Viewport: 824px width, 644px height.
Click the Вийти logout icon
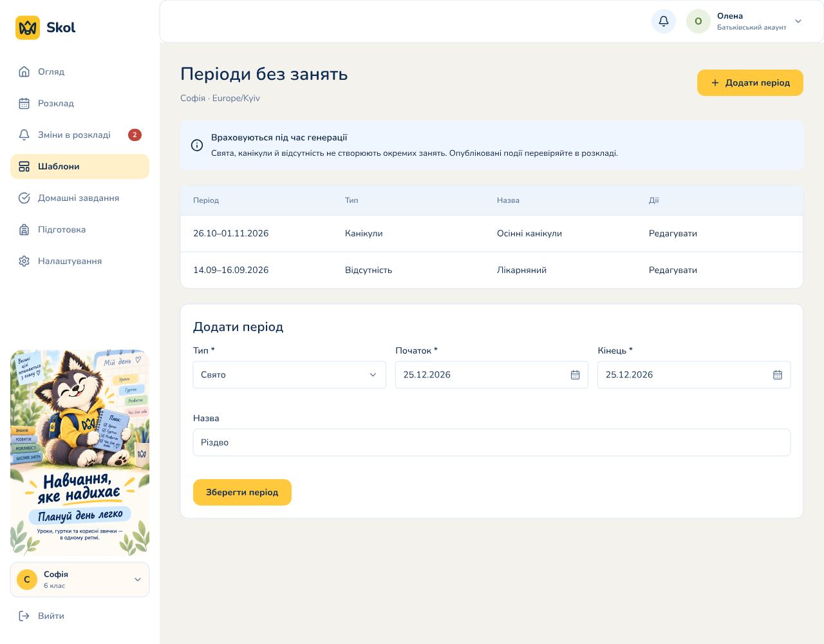point(24,616)
